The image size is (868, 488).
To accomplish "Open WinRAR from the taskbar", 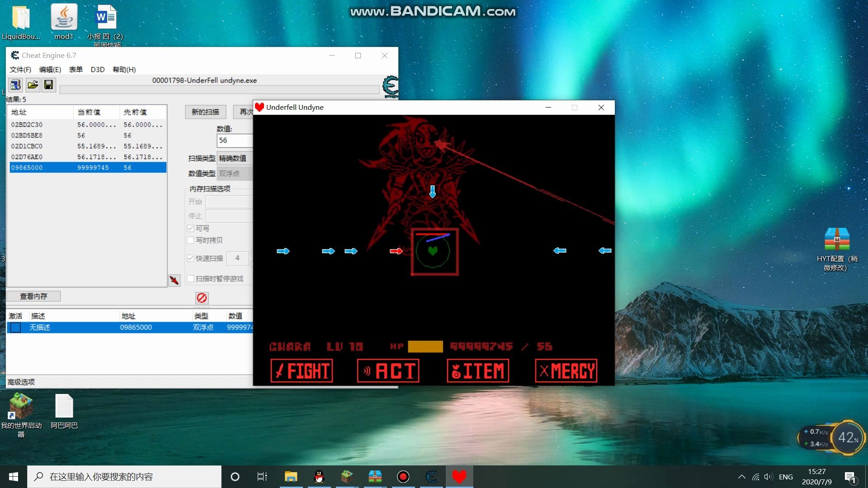I will [375, 477].
